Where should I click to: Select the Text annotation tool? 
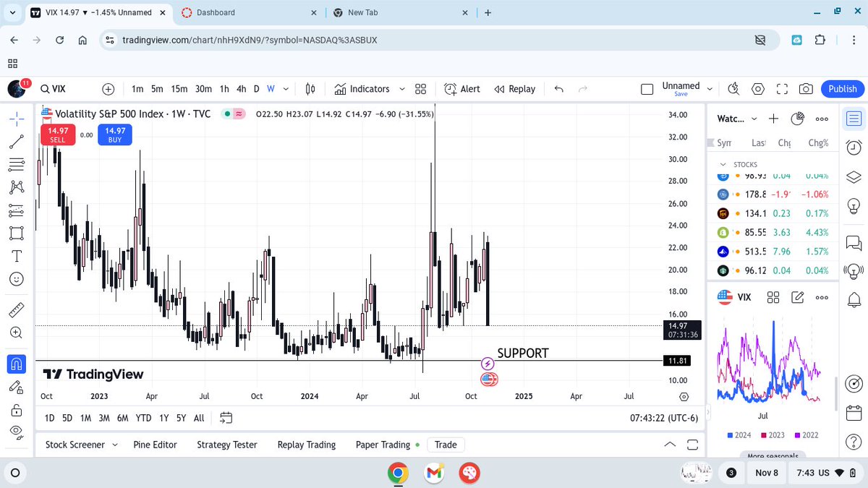[x=16, y=257]
